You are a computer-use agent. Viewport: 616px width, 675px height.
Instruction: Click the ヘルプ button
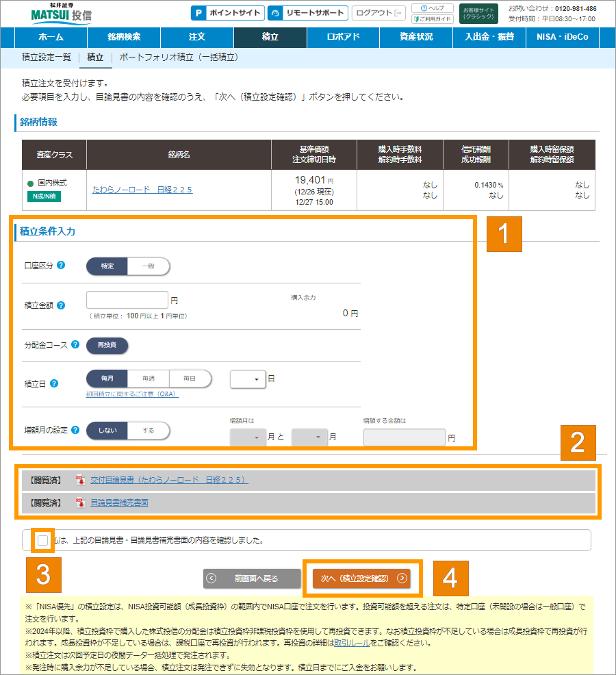click(433, 8)
